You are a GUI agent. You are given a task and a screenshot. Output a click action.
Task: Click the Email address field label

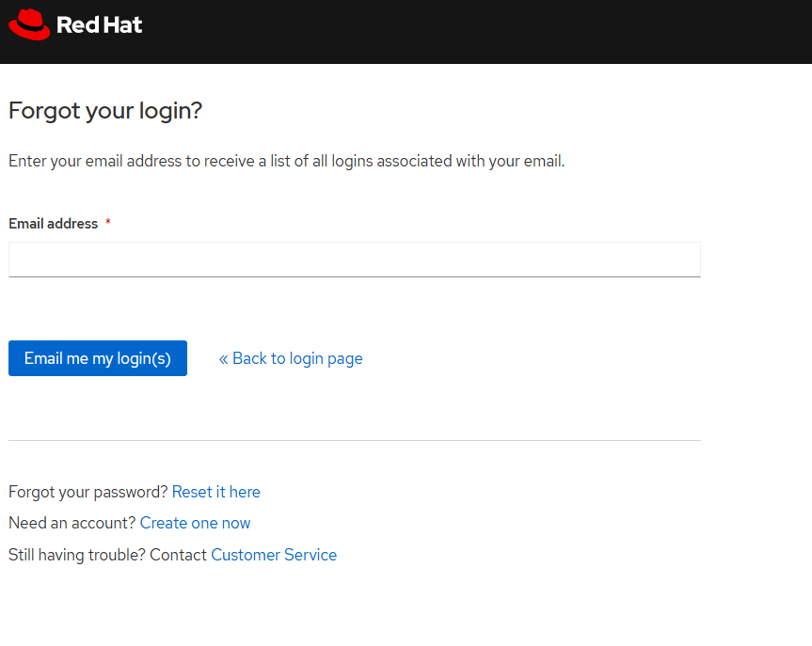[53, 223]
